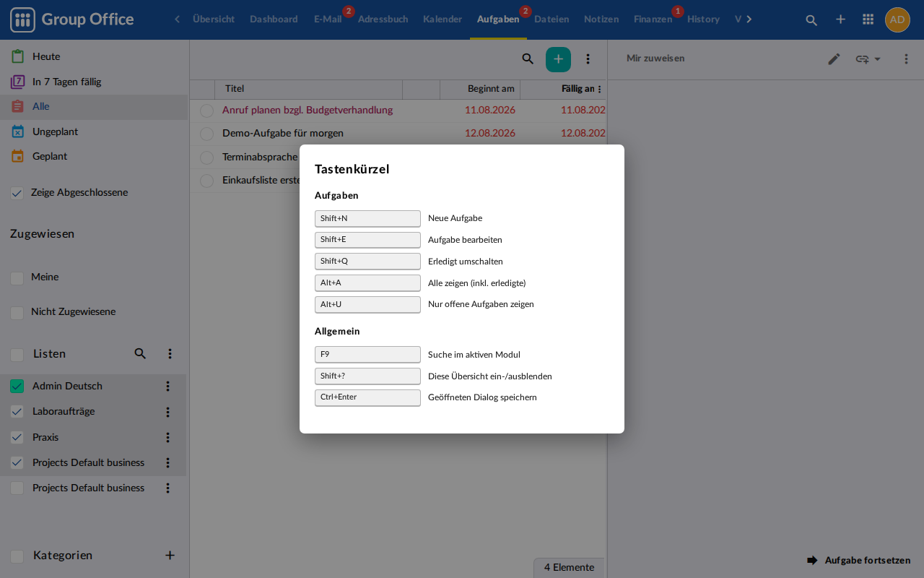924x578 pixels.
Task: Open task 'Anruf planen bzgl. Budgetverhandlung'
Action: 308,110
